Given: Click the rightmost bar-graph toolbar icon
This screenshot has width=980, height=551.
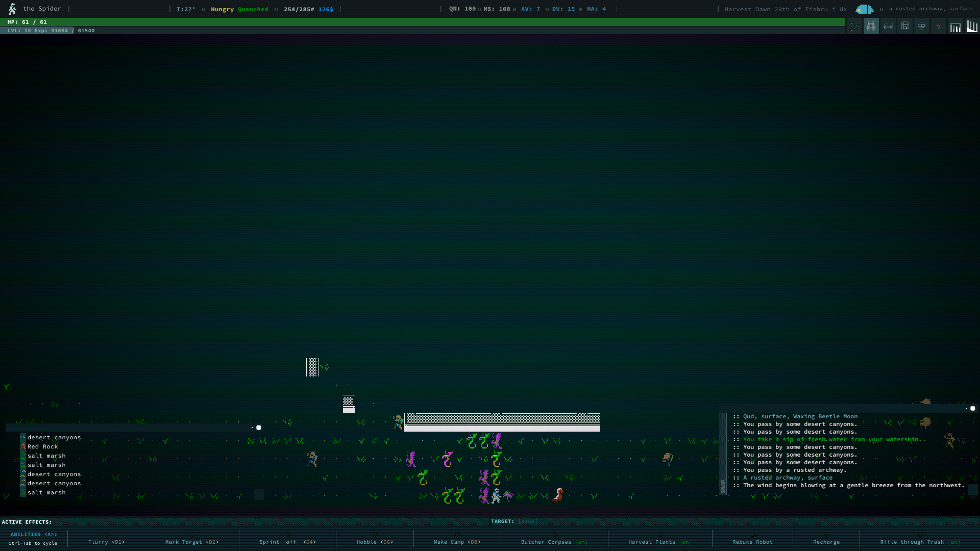Looking at the screenshot, I should [x=972, y=26].
